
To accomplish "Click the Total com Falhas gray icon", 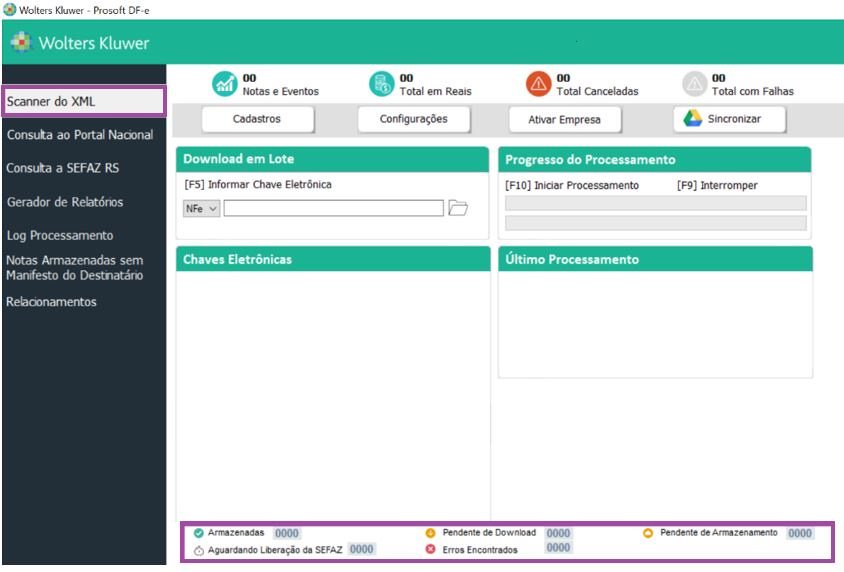I will 694,84.
